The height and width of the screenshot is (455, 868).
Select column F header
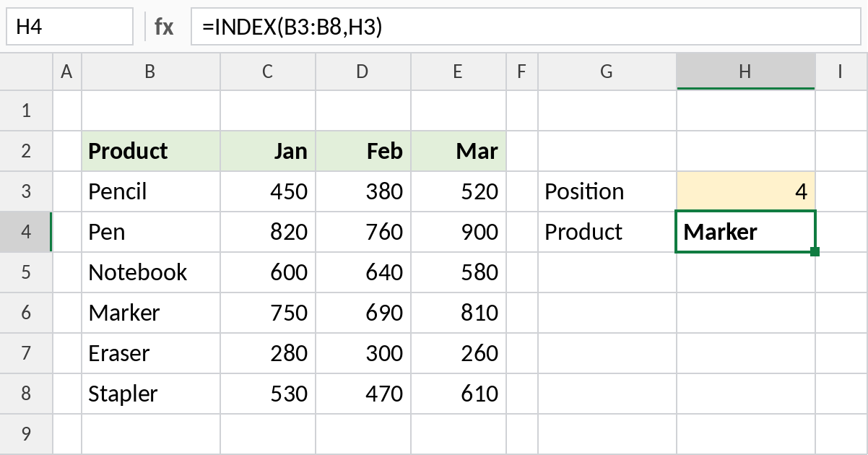point(522,71)
